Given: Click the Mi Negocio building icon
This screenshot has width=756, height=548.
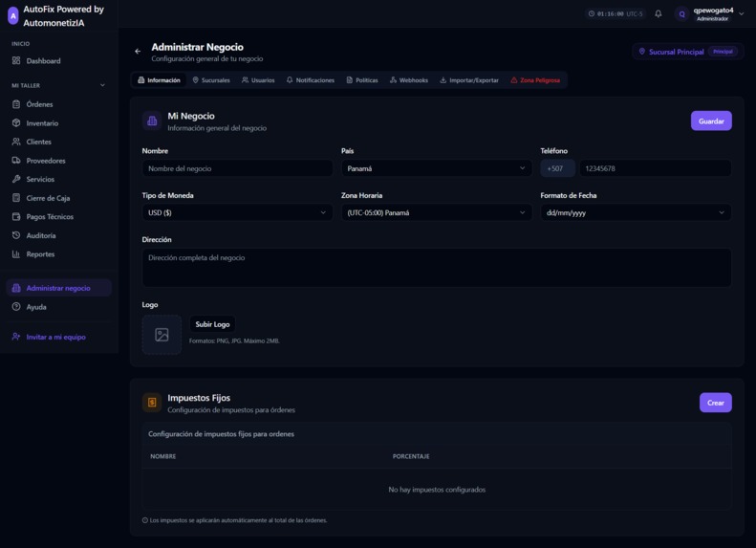Looking at the screenshot, I should click(152, 121).
